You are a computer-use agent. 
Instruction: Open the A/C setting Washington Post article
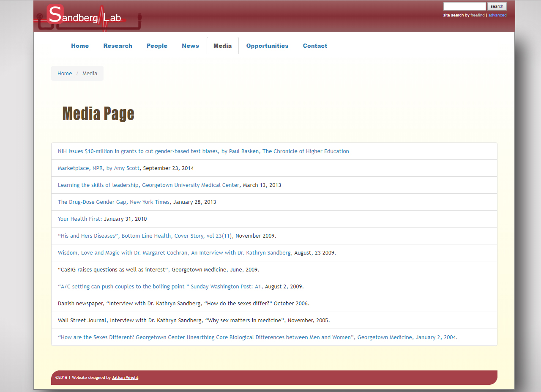pyautogui.click(x=160, y=287)
